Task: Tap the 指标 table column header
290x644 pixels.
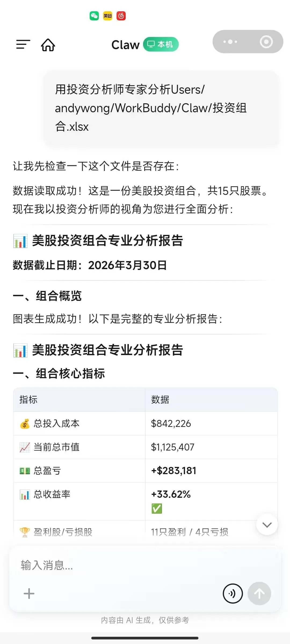Action: (28, 400)
